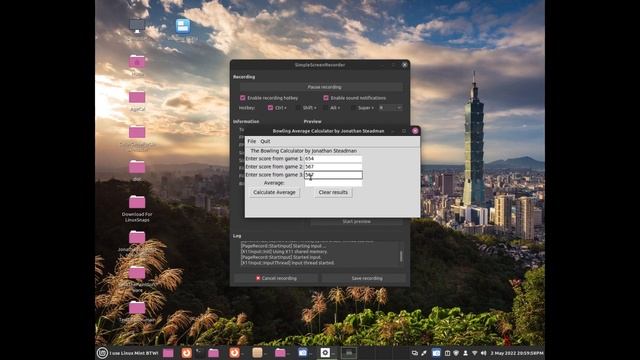Open the Quit menu in Bowling Calculator
The image size is (640, 360).
point(265,141)
